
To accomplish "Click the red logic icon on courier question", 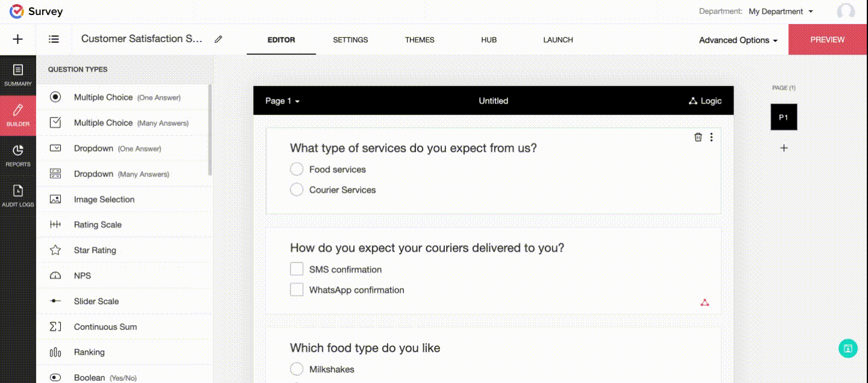I will point(705,302).
